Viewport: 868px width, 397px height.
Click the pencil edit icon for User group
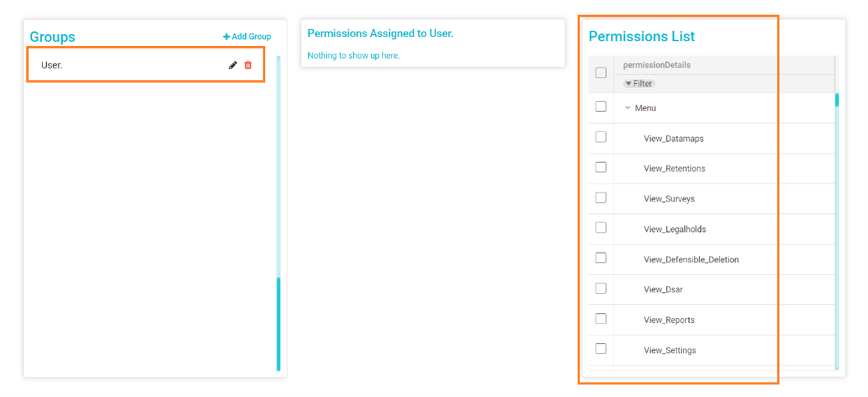pyautogui.click(x=233, y=65)
